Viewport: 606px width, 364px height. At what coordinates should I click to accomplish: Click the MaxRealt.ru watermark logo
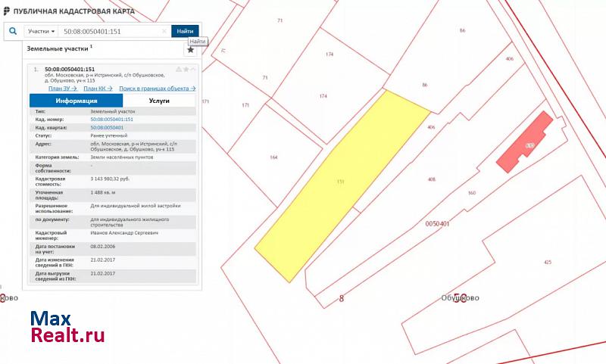pyautogui.click(x=67, y=327)
